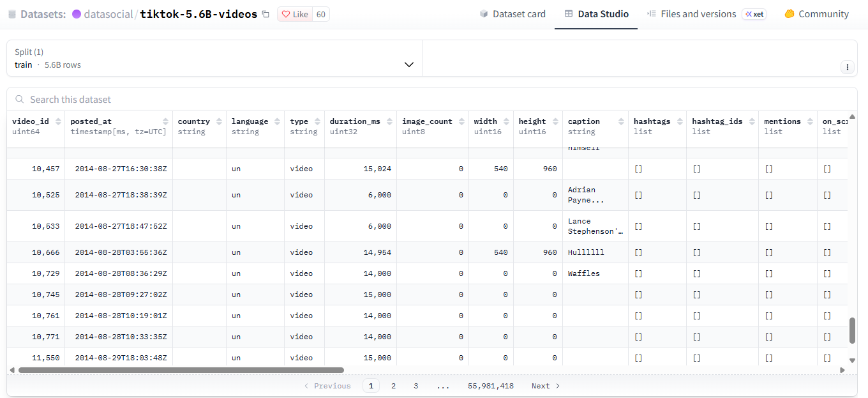Click the horizontal table scrollbar
The height and width of the screenshot is (398, 868).
(181, 370)
